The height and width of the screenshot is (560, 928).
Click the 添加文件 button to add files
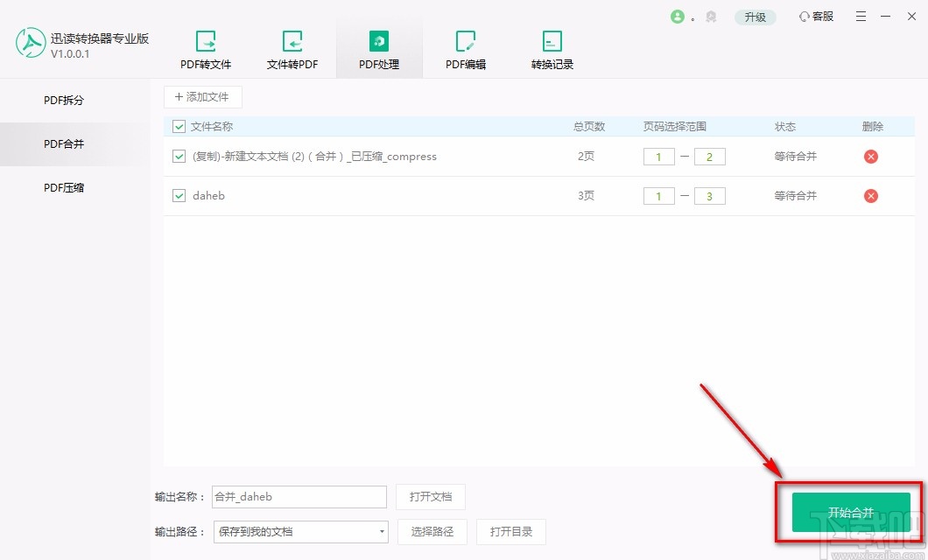pyautogui.click(x=202, y=96)
